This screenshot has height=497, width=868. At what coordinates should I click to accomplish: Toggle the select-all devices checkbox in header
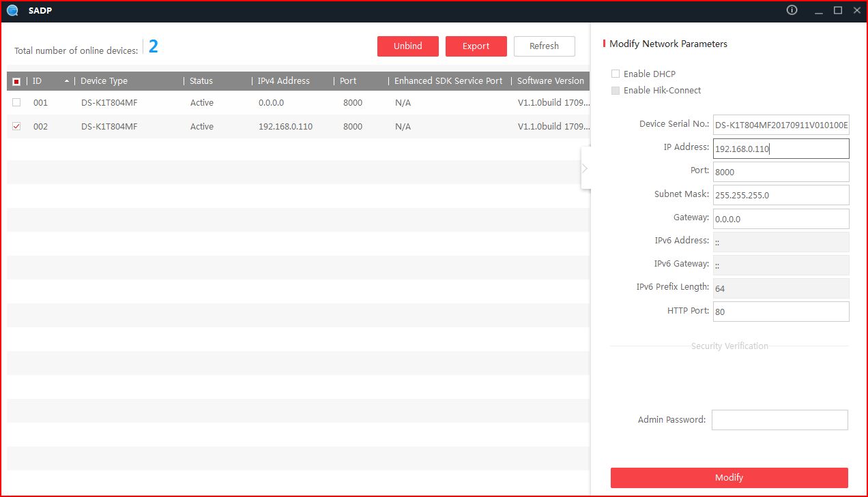[x=16, y=81]
